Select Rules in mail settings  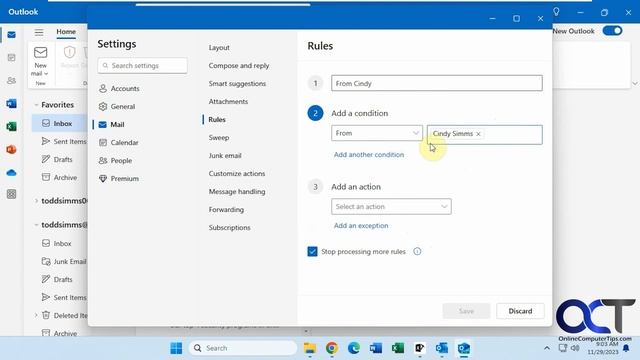[217, 120]
